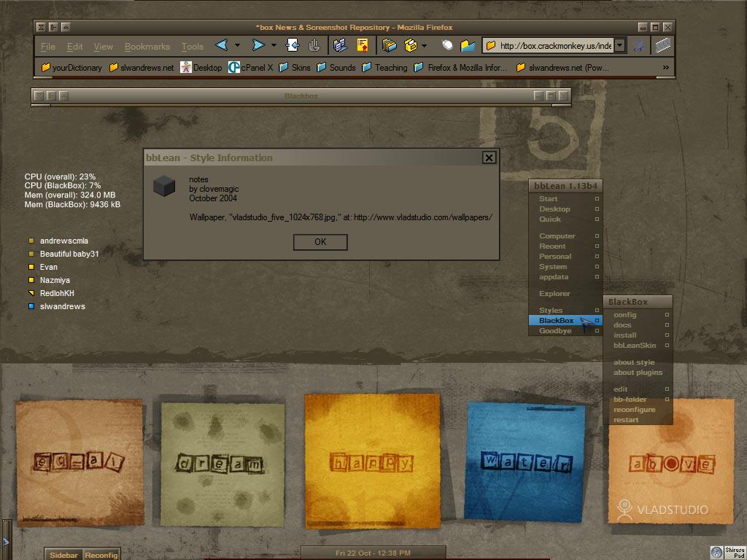Select buddy andrewscmla in the contact list
Image resolution: width=747 pixels, height=560 pixels.
point(58,241)
